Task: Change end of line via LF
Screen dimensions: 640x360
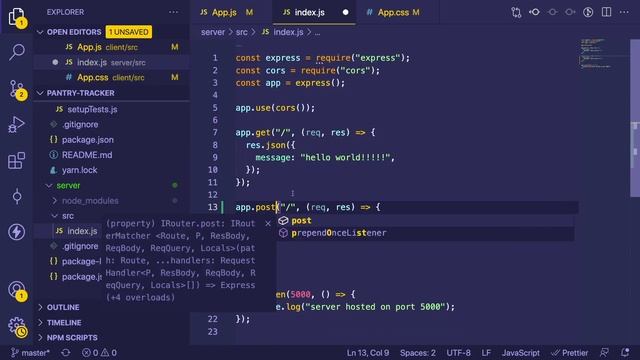Action: [486, 353]
